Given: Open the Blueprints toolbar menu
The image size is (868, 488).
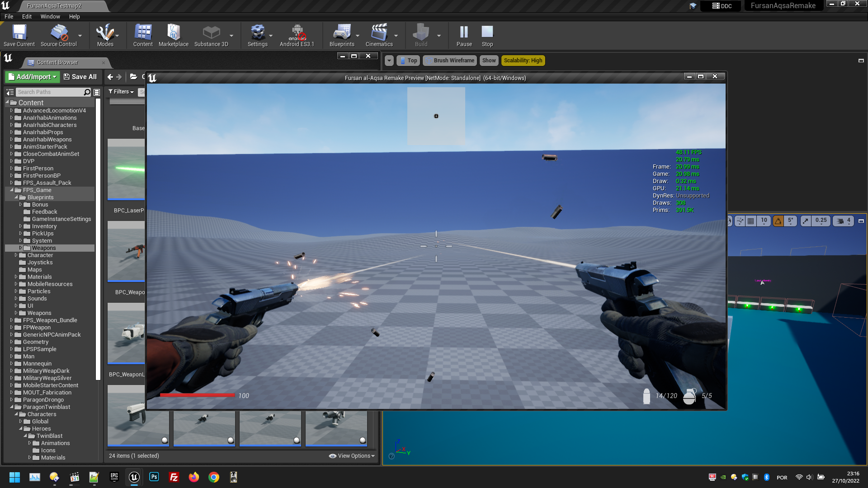Looking at the screenshot, I should pyautogui.click(x=342, y=35).
